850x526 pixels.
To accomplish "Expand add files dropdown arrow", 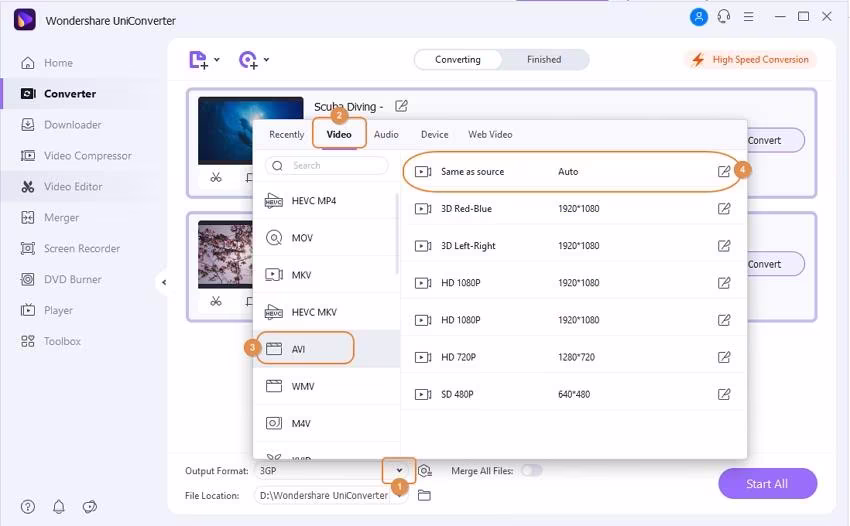I will pos(217,60).
